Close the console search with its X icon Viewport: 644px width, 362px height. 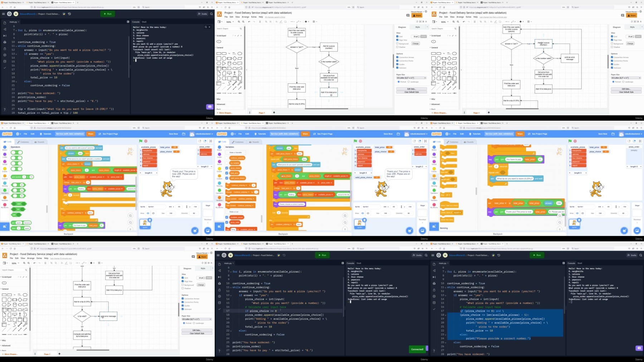[x=210, y=27]
